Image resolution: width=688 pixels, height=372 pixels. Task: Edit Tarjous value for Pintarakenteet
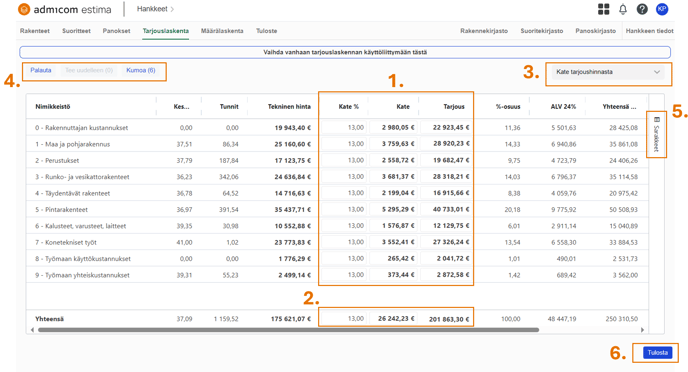coord(446,210)
